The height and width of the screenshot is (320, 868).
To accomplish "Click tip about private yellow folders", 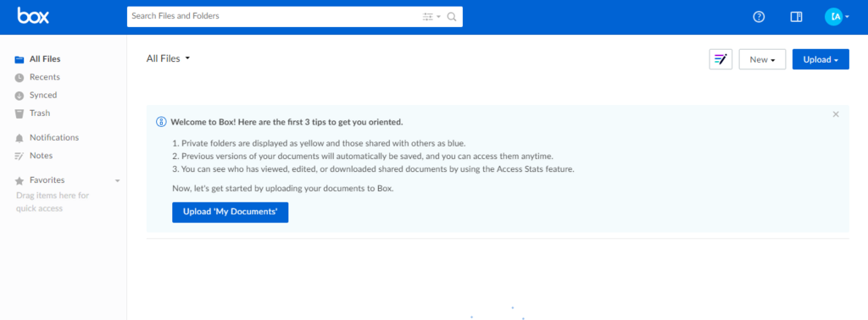I will tap(320, 143).
